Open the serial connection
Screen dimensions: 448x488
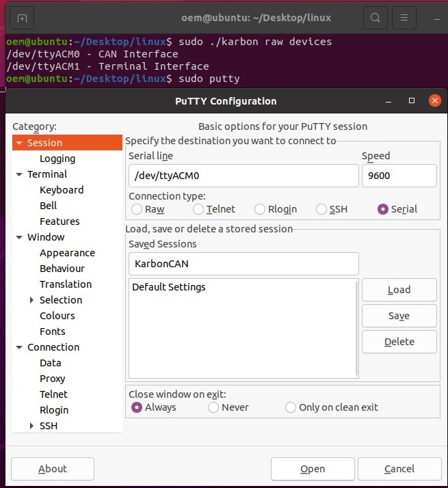[313, 469]
